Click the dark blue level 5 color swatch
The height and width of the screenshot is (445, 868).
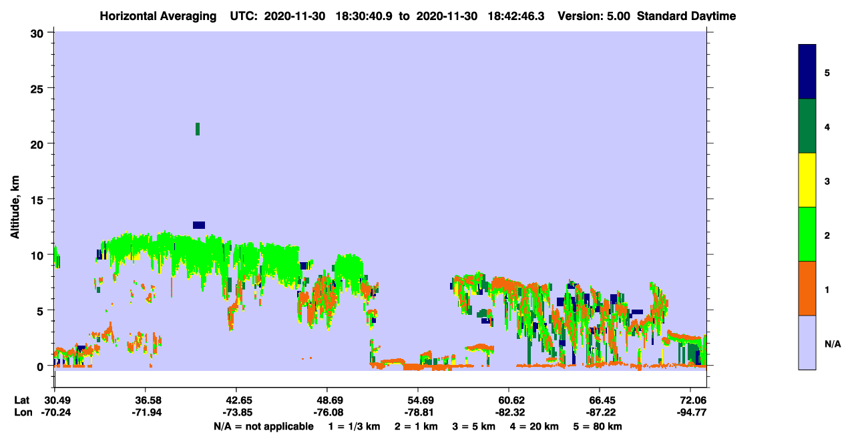(807, 72)
